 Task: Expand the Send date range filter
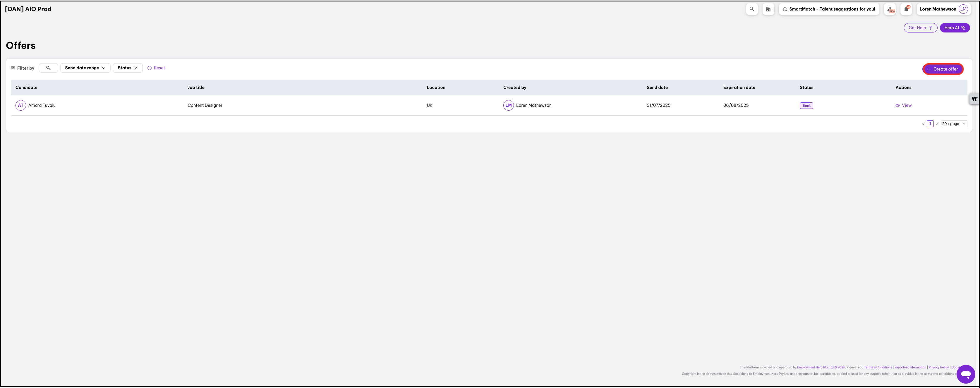85,68
